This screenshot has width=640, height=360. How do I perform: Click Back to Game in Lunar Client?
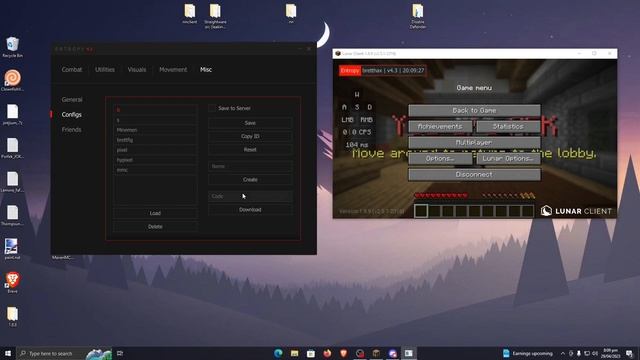(x=474, y=110)
